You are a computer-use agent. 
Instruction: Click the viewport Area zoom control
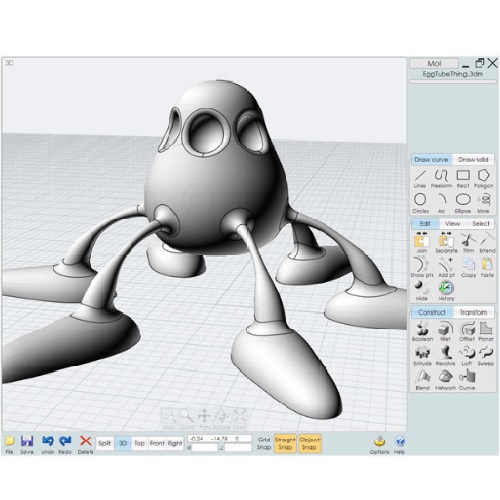pos(168,419)
